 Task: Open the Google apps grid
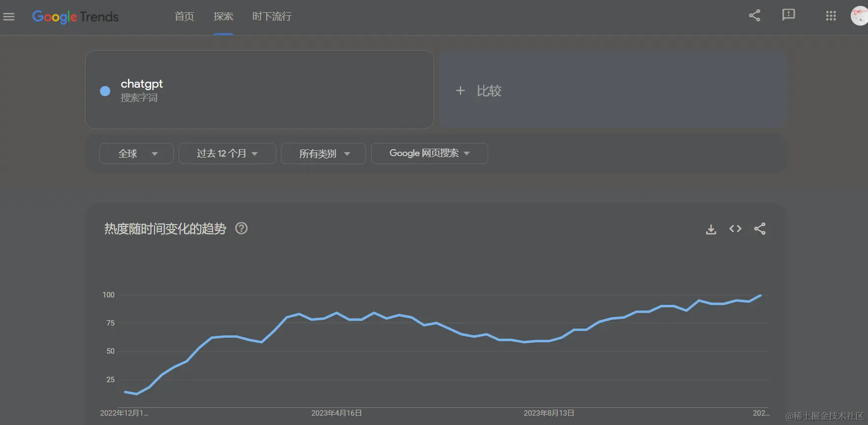point(831,16)
